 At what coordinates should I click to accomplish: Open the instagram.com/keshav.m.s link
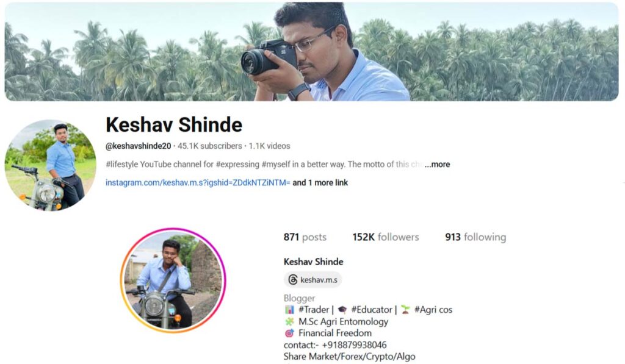click(198, 183)
